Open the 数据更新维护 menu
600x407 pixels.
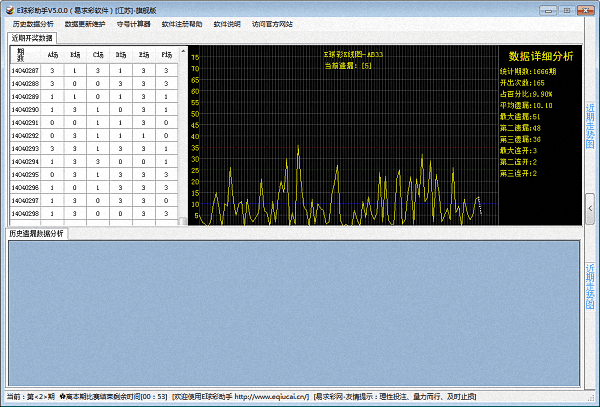click(x=85, y=24)
